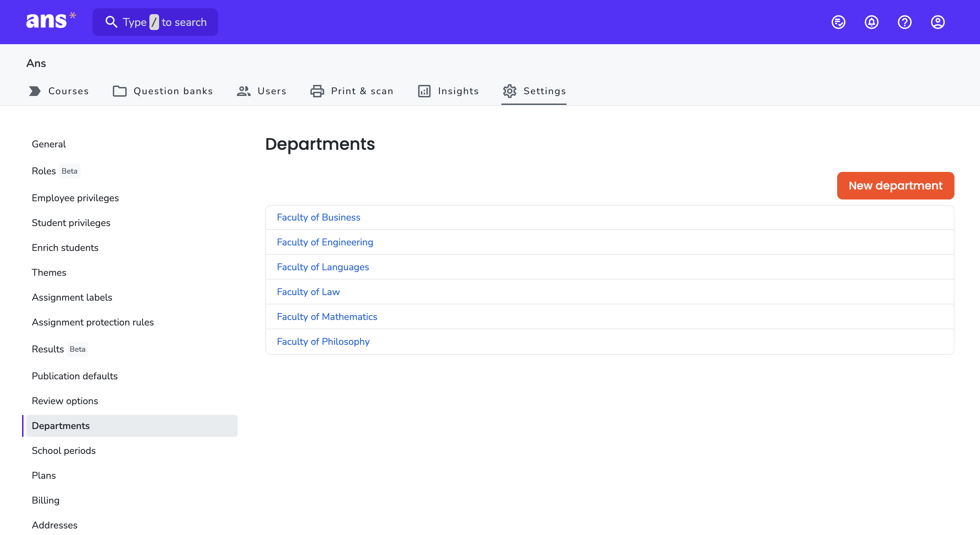Screen dimensions: 980x535
Task: Open the tasks checklist icon in header
Action: pos(839,22)
